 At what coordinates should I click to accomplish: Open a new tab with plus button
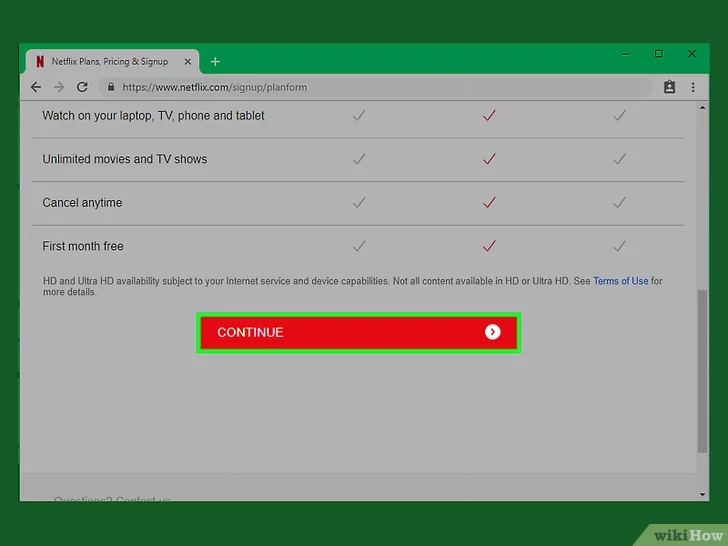pos(215,61)
